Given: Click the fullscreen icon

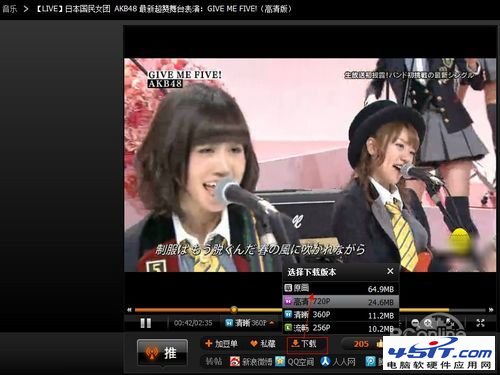Looking at the screenshot, I should coord(480,322).
